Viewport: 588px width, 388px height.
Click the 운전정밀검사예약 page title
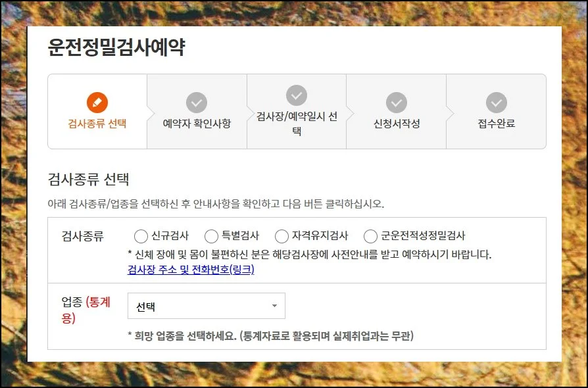[116, 45]
